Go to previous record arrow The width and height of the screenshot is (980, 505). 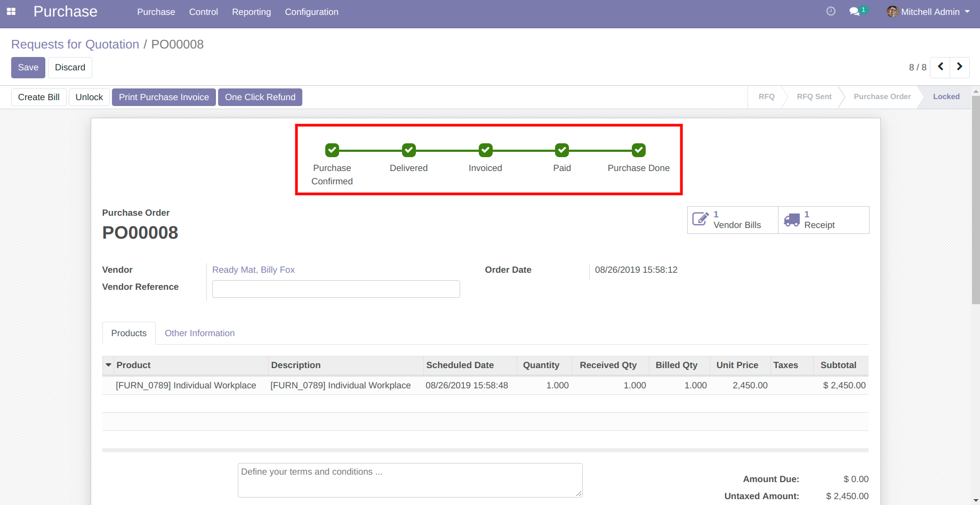(941, 67)
